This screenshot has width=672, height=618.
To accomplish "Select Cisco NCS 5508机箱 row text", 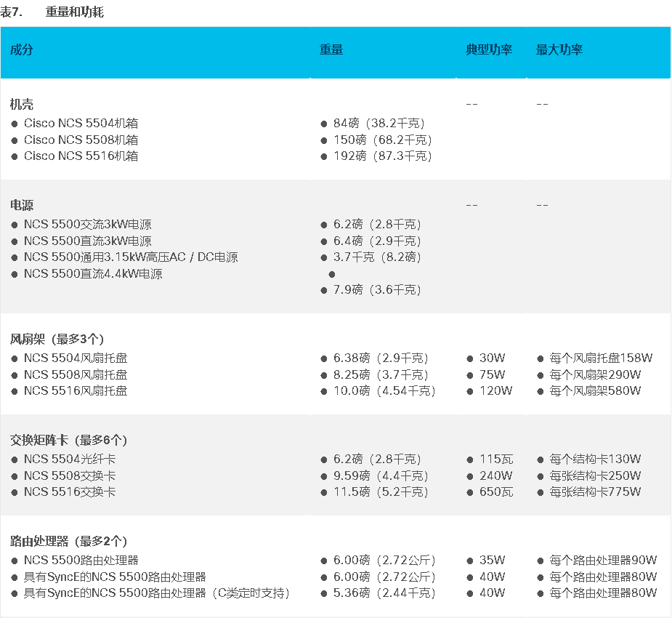I will [x=81, y=140].
